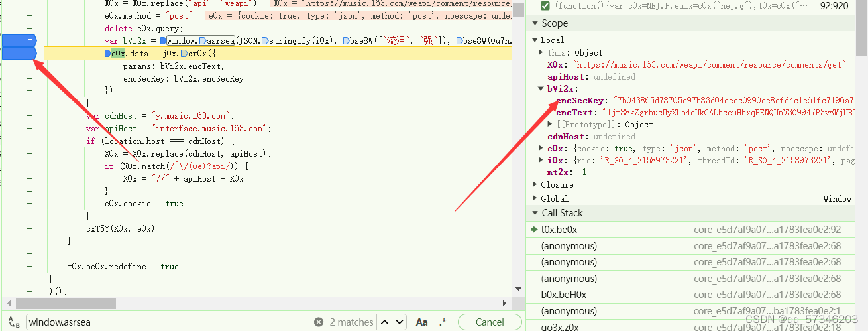The image size is (868, 331).
Task: Expand the i0x variable in scope
Action: 540,161
